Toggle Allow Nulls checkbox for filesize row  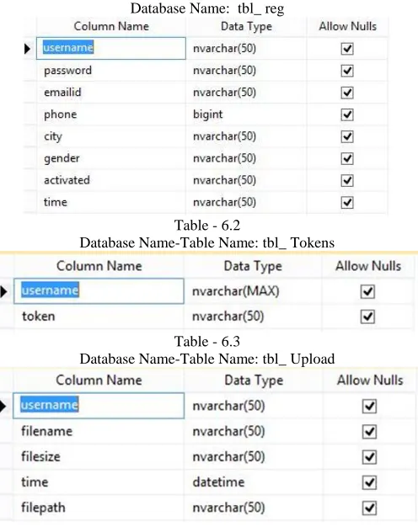point(369,457)
